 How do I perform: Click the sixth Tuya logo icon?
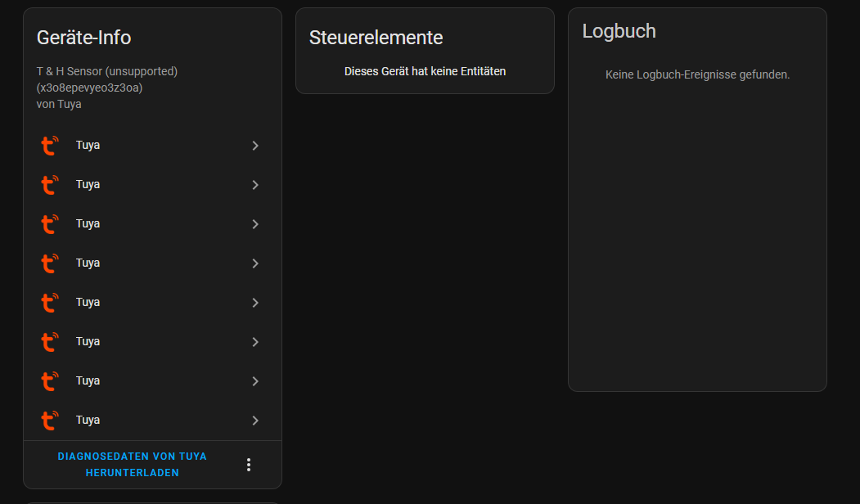tap(50, 342)
